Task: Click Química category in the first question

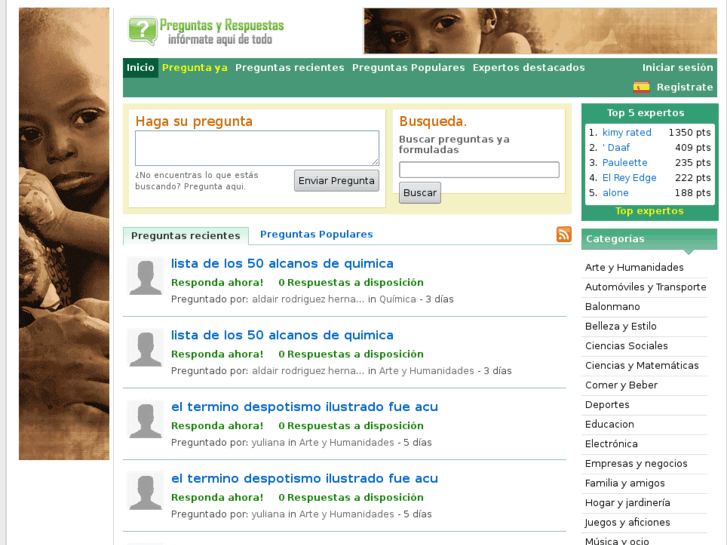Action: point(398,299)
